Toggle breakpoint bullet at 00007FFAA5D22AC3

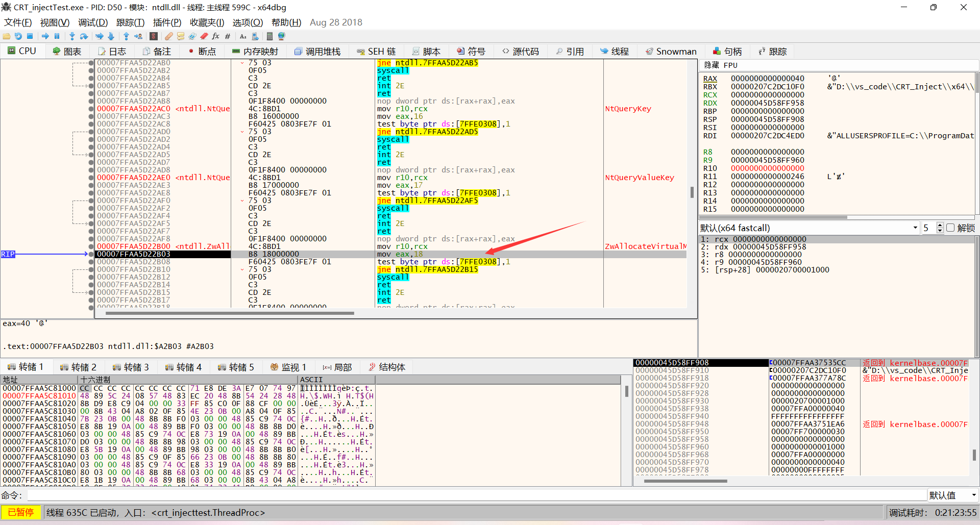pyautogui.click(x=91, y=116)
